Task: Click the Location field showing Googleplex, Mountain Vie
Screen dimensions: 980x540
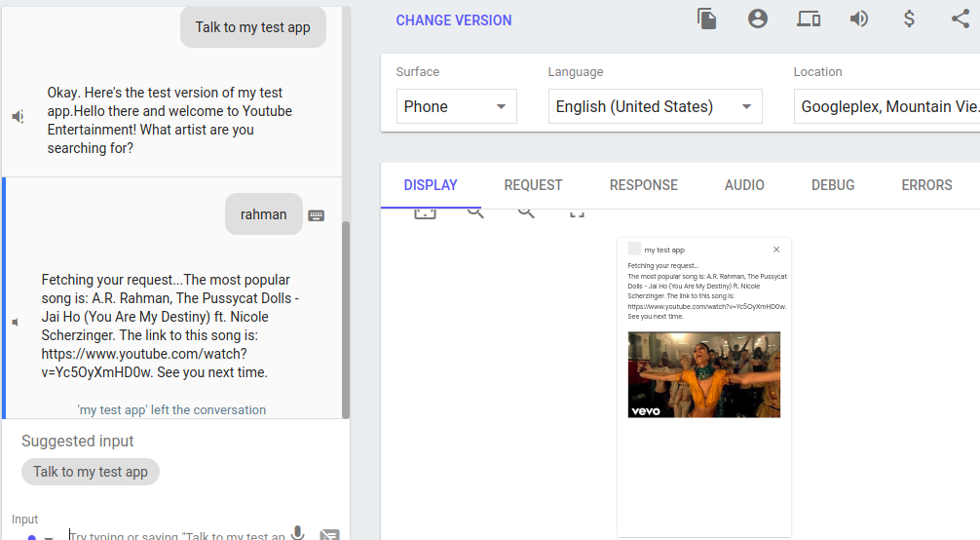Action: 886,106
